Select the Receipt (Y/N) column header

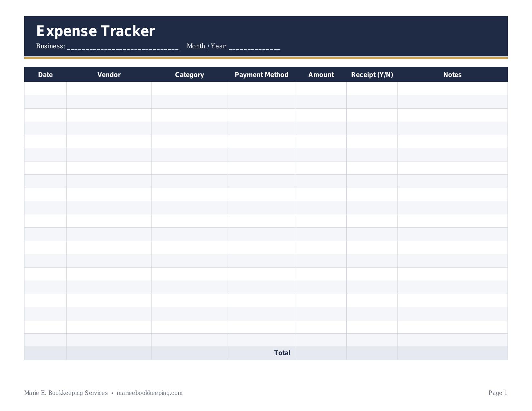[372, 75]
